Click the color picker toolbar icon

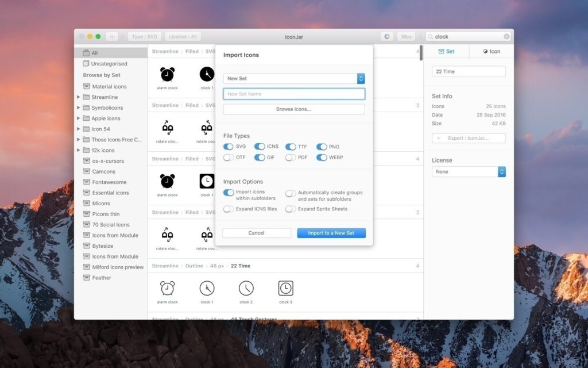point(387,36)
